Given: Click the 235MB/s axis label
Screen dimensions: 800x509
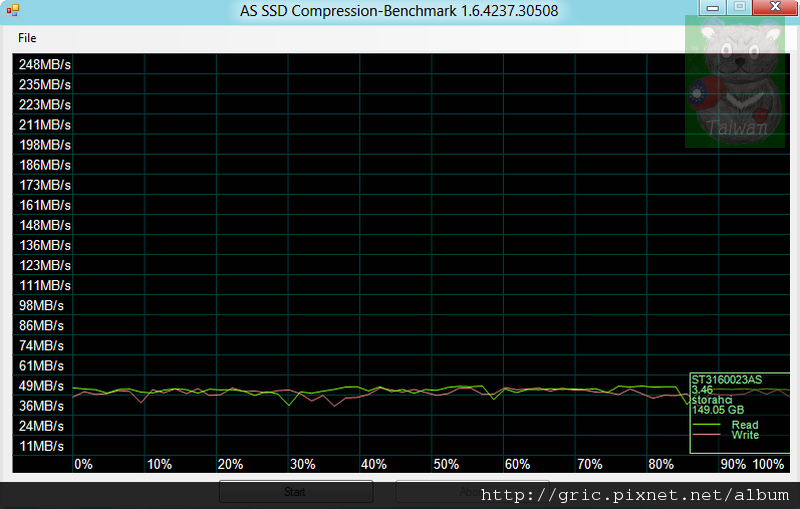Looking at the screenshot, I should (45, 85).
